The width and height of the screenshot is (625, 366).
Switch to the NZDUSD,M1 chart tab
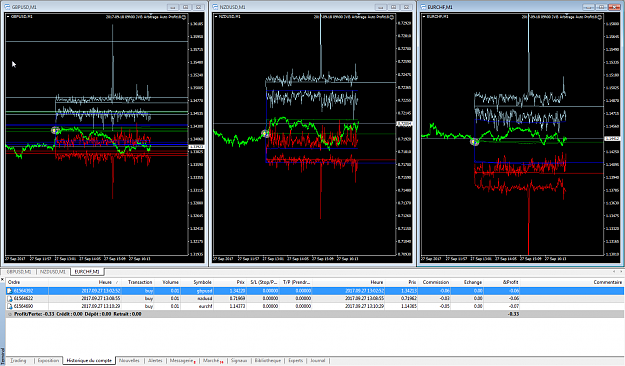[53, 272]
